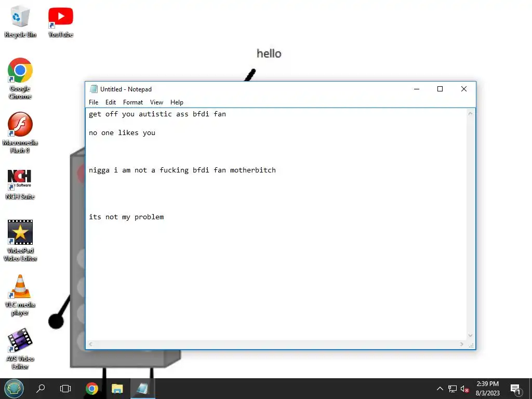
Task: Open the Format menu in Notepad
Action: point(132,102)
